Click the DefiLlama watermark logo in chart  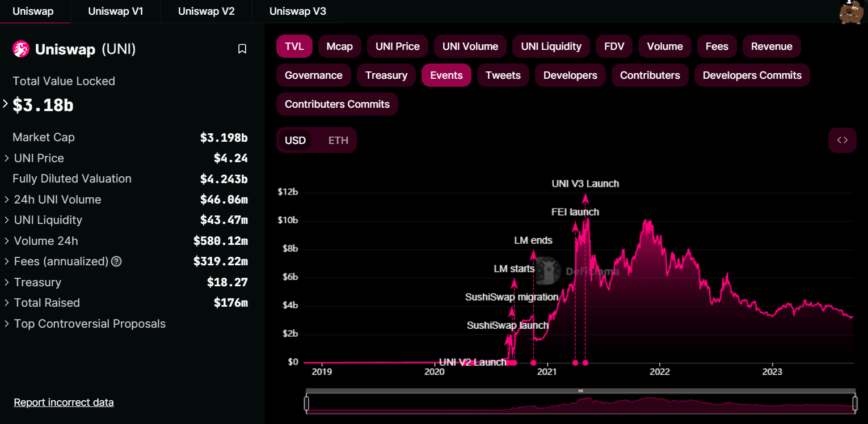[547, 271]
